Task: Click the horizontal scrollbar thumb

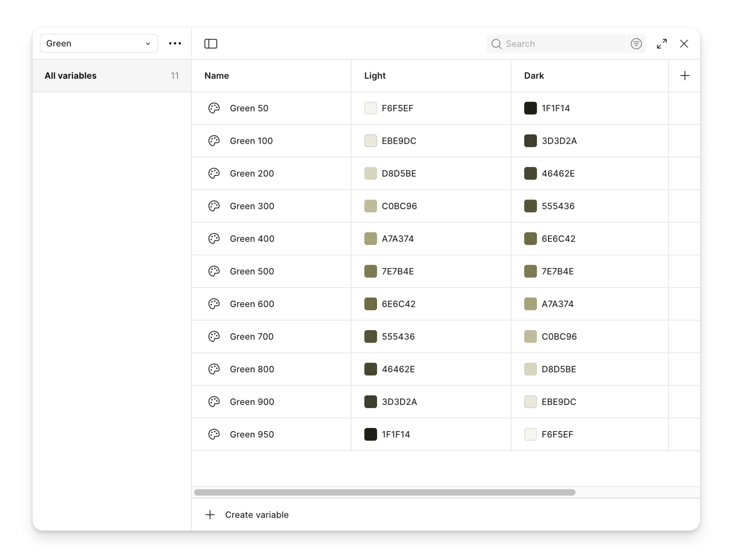Action: pos(384,492)
